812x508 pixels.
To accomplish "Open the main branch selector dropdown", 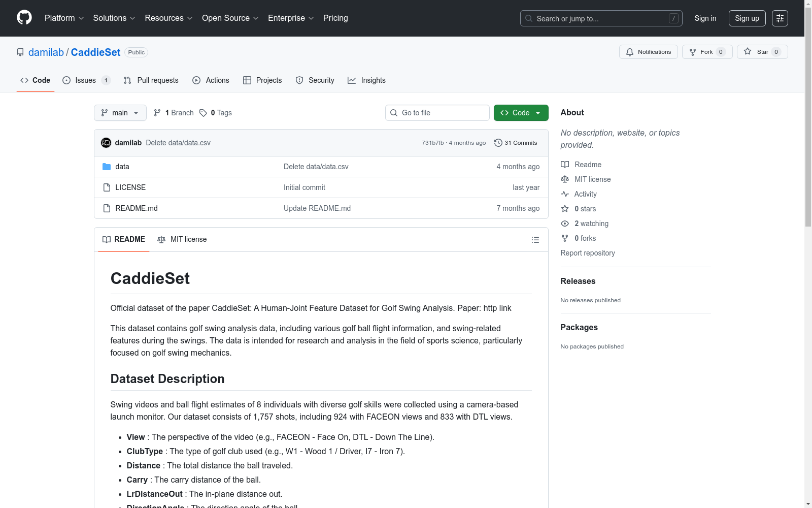I will click(x=120, y=113).
